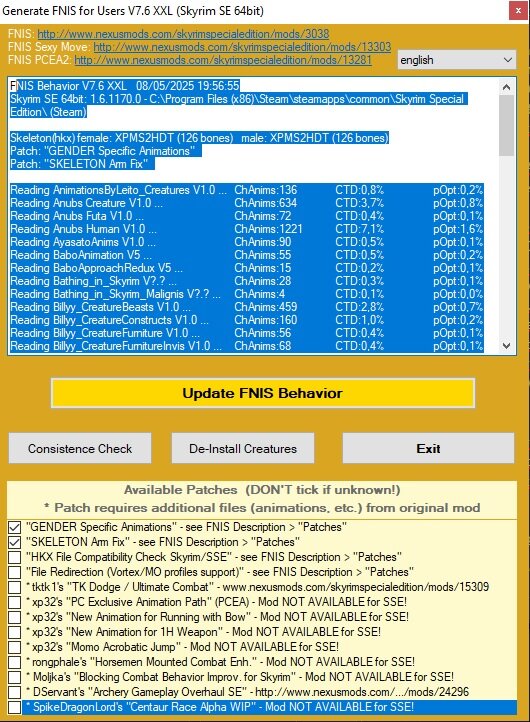Untick GENDER Specific Animations patch
This screenshot has width=530, height=722.
[x=15, y=527]
